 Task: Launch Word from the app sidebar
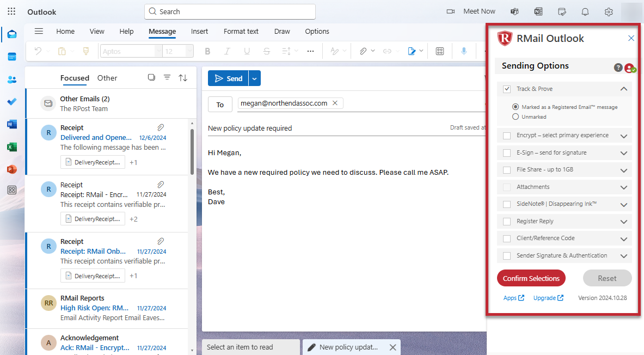(x=12, y=124)
